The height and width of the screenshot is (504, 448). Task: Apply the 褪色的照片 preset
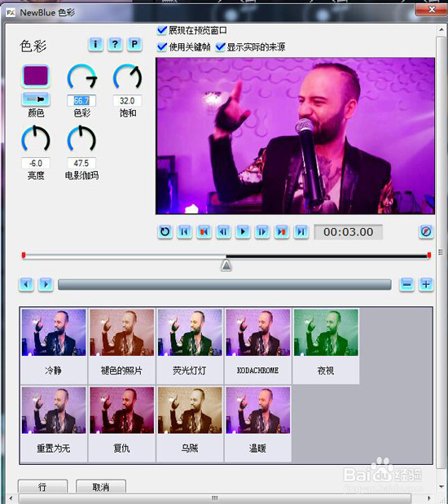[121, 346]
